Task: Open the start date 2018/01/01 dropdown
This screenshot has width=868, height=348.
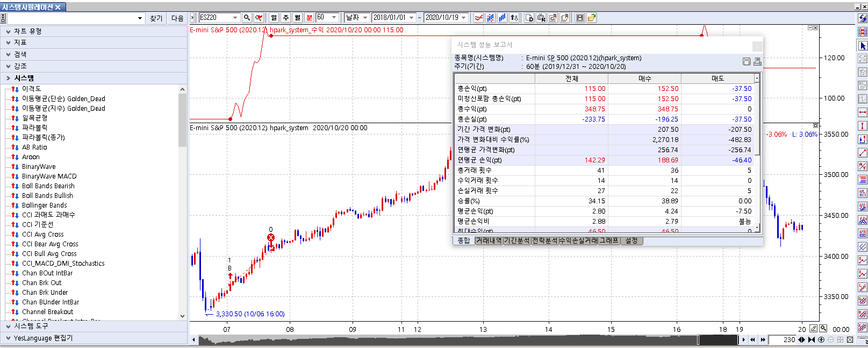Action: pyautogui.click(x=412, y=18)
